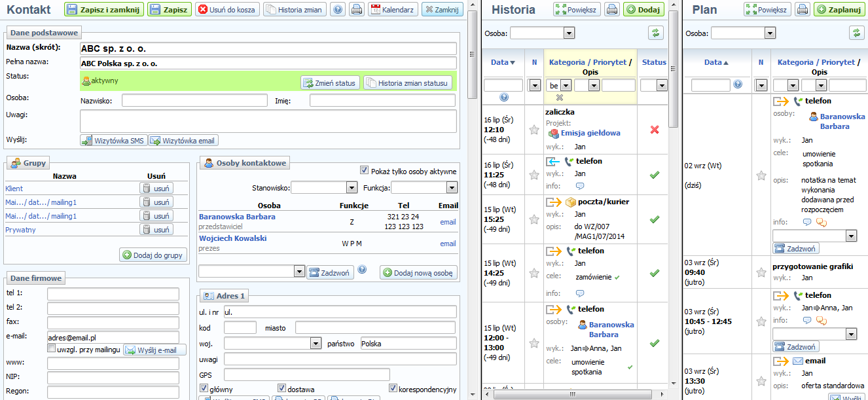Star the zaliczka history entry
868x400 pixels.
tap(534, 130)
